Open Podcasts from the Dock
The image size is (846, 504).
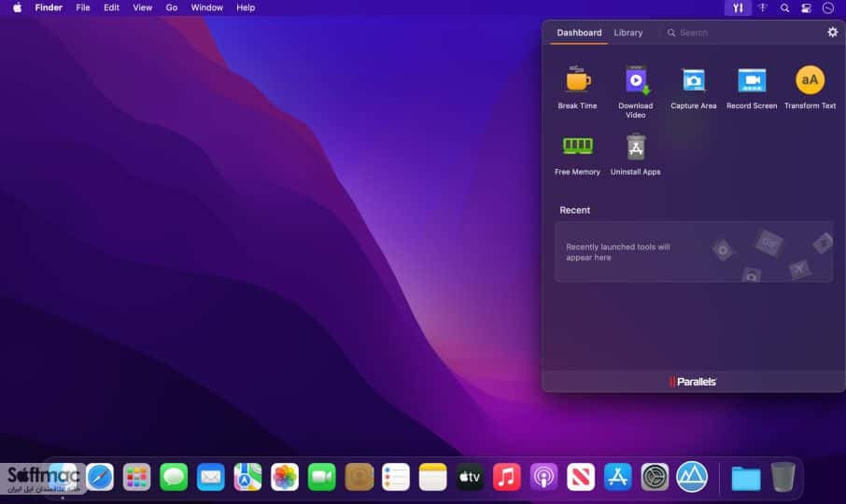point(543,477)
